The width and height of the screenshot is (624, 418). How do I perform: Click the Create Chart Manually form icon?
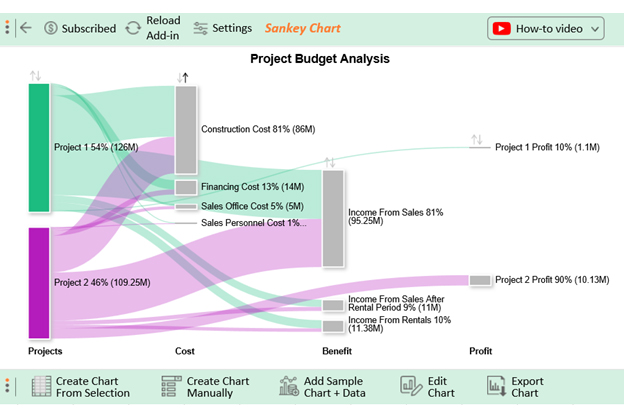171,387
